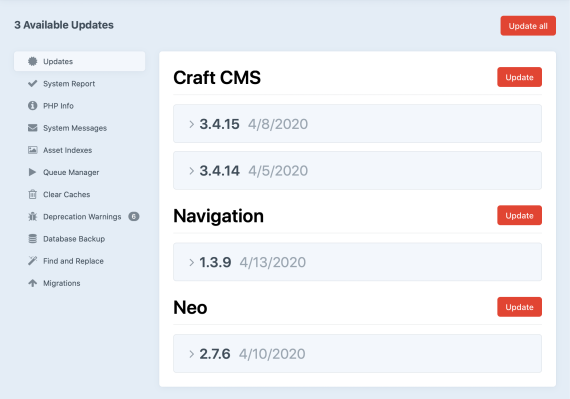Click the 4/13/2020 release date
This screenshot has height=399, width=570.
click(x=273, y=262)
